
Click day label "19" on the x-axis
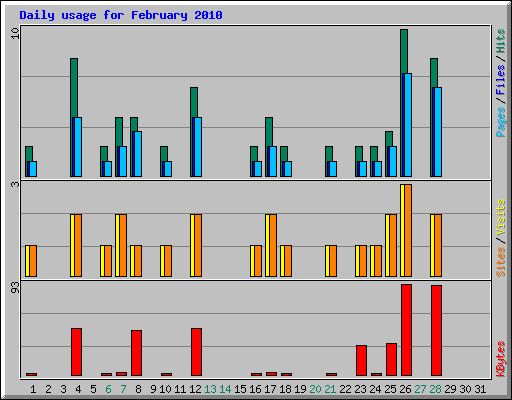(x=300, y=389)
